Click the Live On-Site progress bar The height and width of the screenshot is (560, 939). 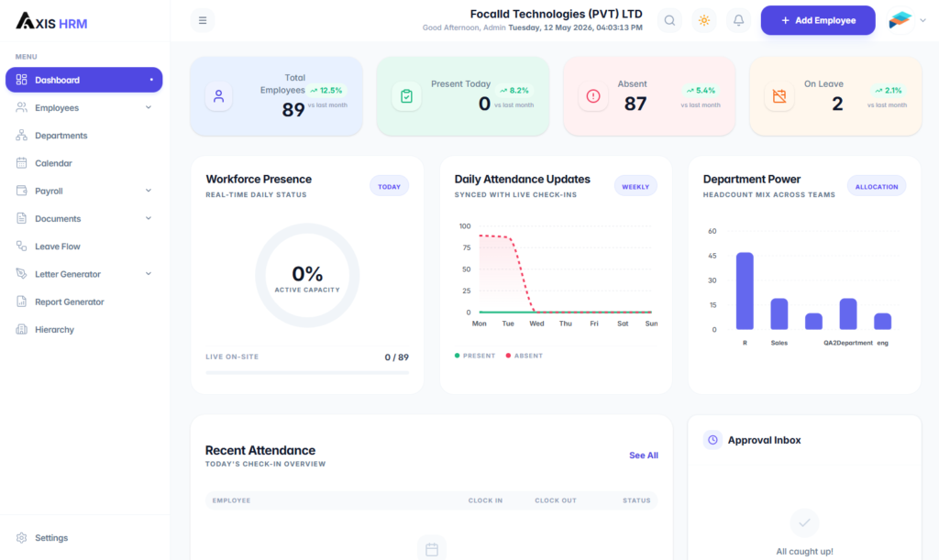307,373
